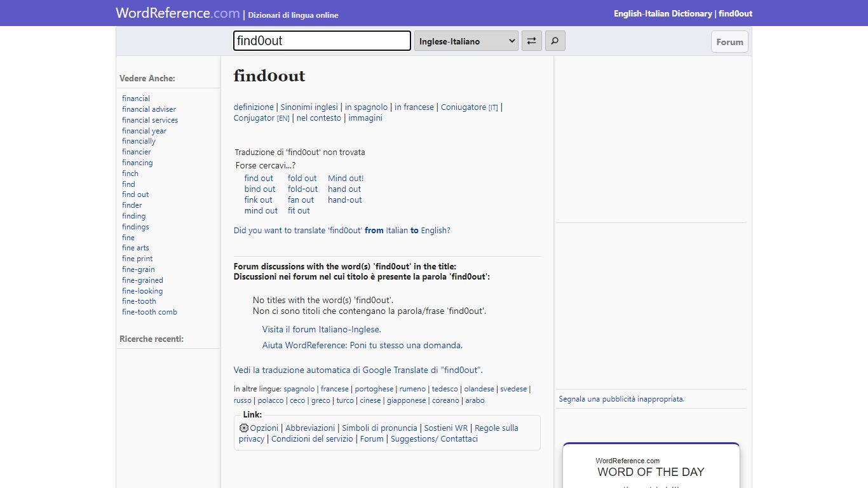Open 'financial services' sidebar entry

[150, 120]
